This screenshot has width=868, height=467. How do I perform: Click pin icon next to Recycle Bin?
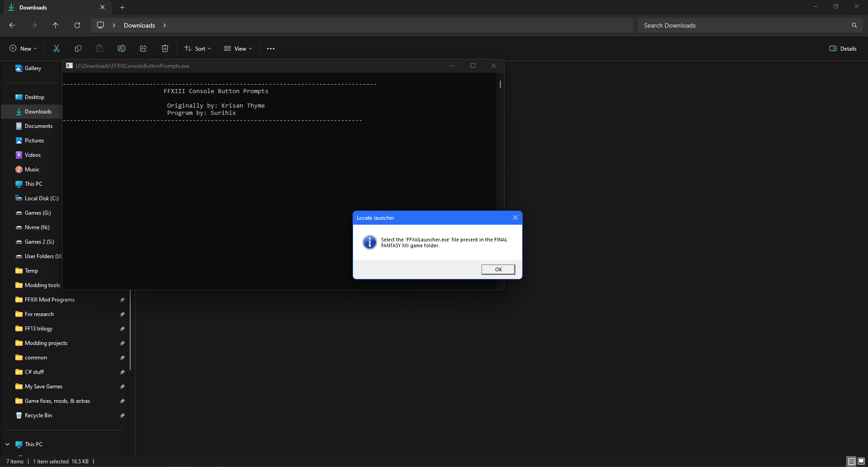tap(122, 415)
